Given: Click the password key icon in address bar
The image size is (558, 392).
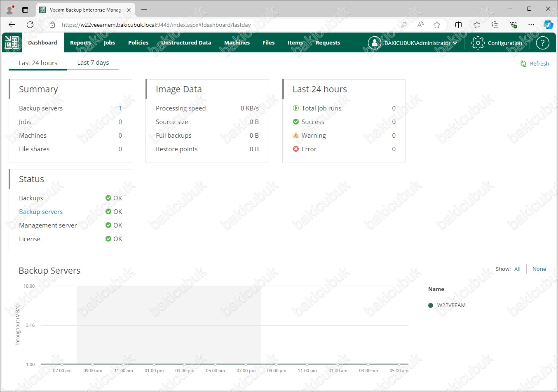Looking at the screenshot, I should (404, 25).
